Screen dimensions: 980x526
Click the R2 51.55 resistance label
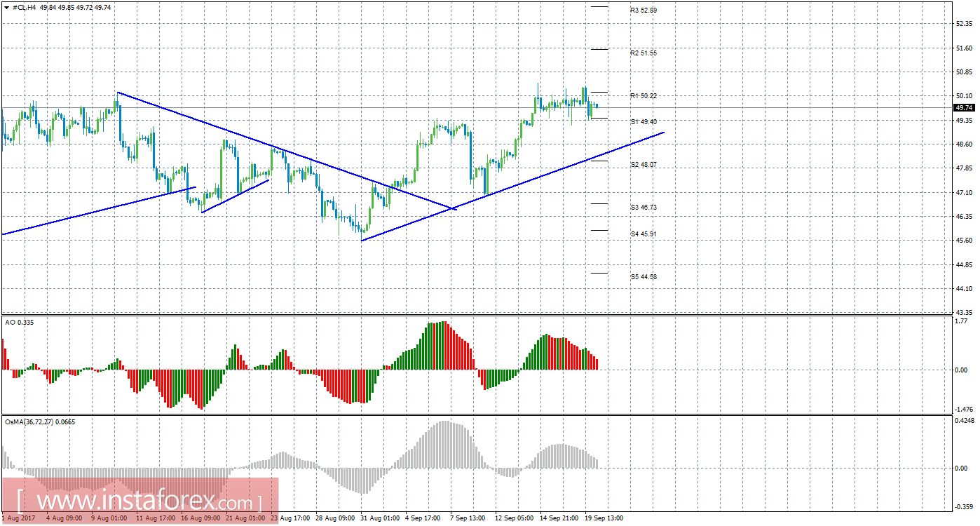[x=644, y=53]
